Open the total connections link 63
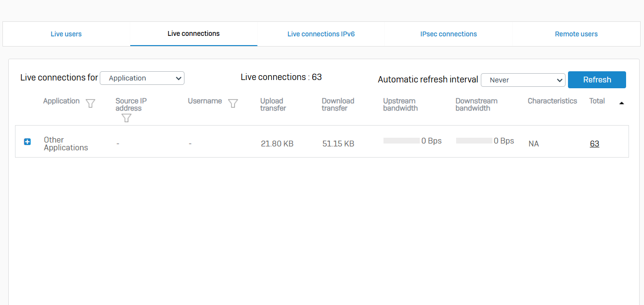Viewport: 644px width, 305px height. click(594, 144)
